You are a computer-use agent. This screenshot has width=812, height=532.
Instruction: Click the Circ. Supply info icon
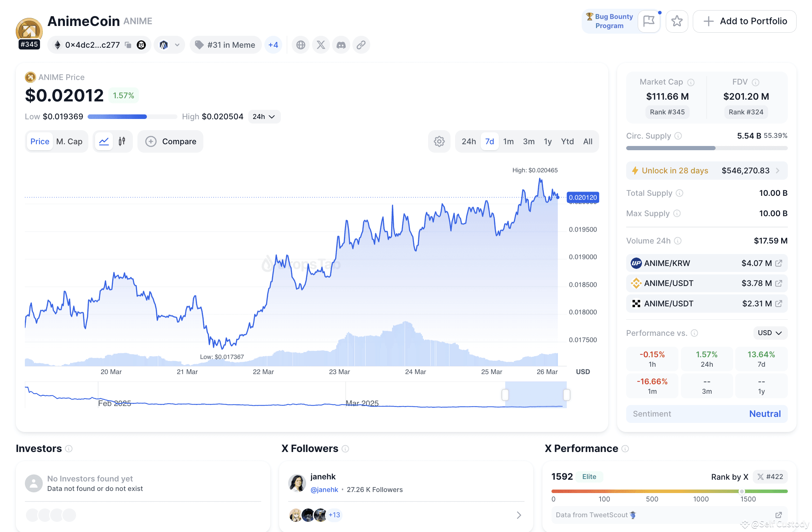point(678,136)
